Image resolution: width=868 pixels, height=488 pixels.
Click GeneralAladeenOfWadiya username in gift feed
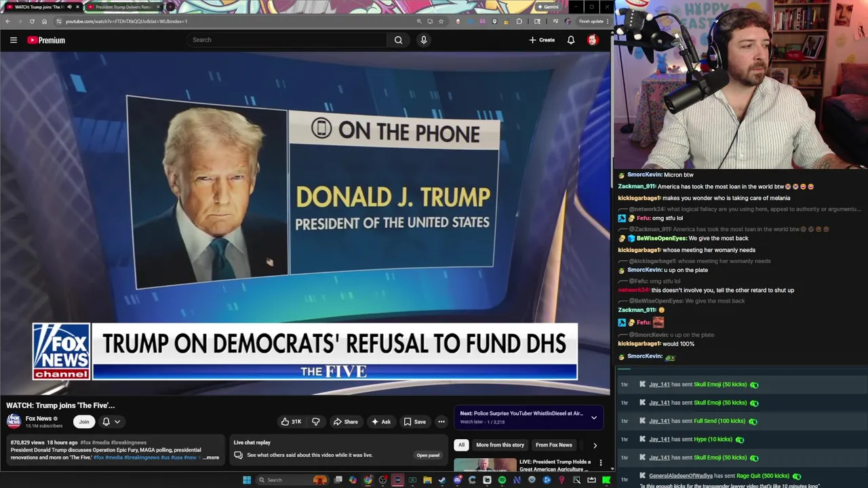tap(680, 476)
